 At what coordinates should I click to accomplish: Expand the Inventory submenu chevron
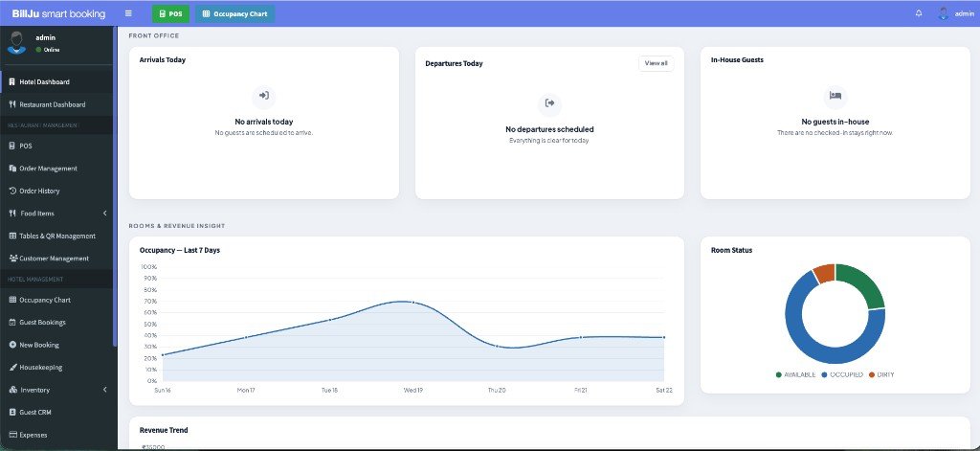(x=105, y=390)
